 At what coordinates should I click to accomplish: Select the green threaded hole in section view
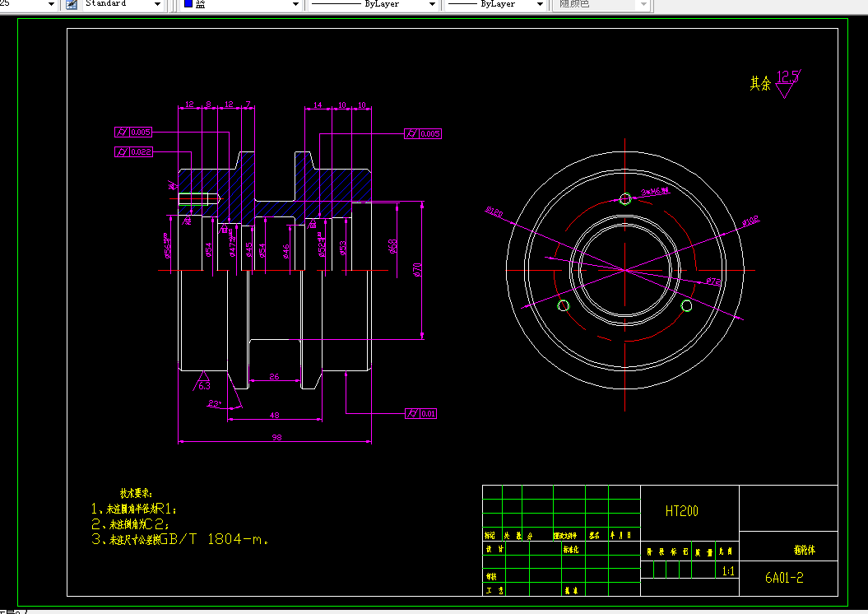coord(193,198)
